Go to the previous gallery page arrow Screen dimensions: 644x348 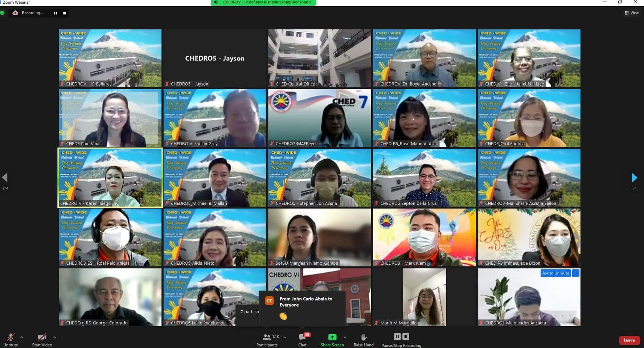coord(5,178)
